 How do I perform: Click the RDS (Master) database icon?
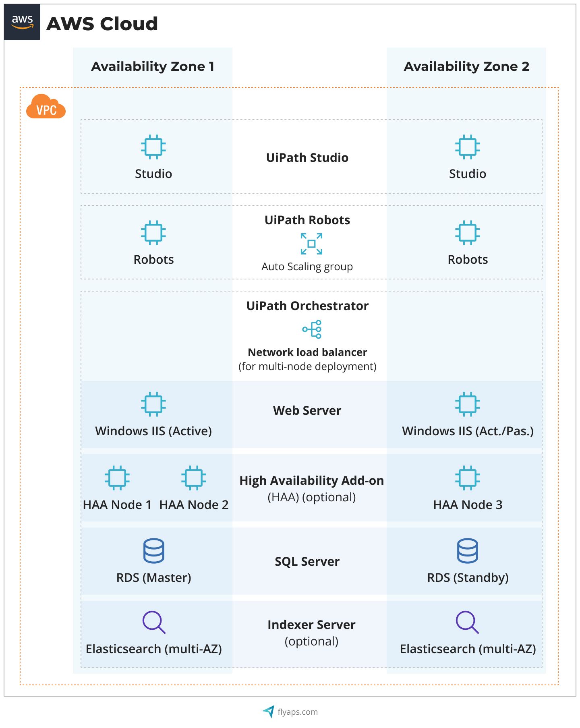point(153,550)
